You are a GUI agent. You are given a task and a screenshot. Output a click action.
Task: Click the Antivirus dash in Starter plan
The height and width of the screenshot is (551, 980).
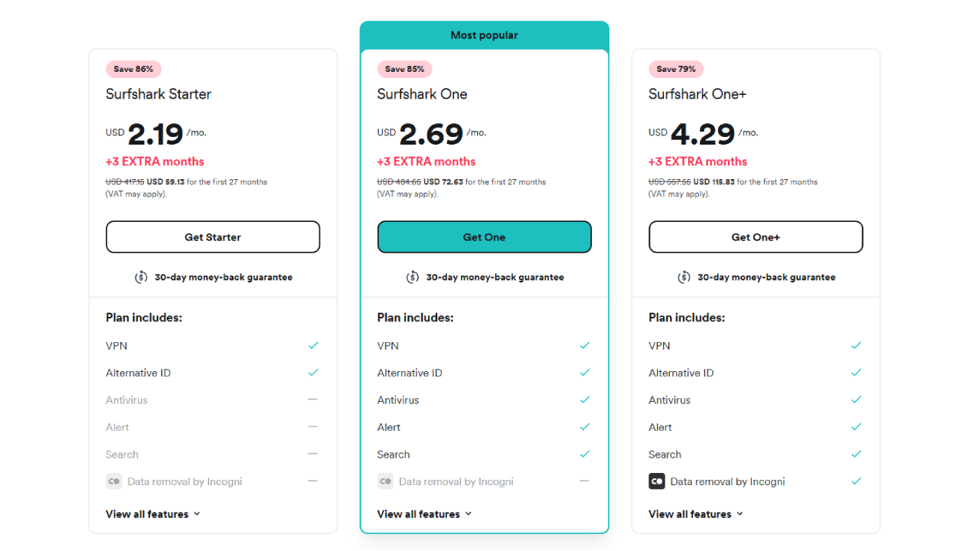tap(313, 399)
